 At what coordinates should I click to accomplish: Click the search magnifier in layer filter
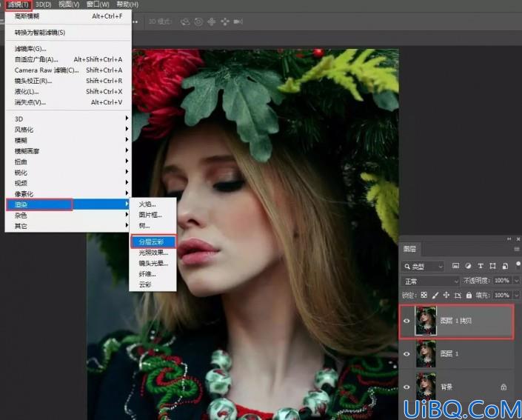pos(406,267)
